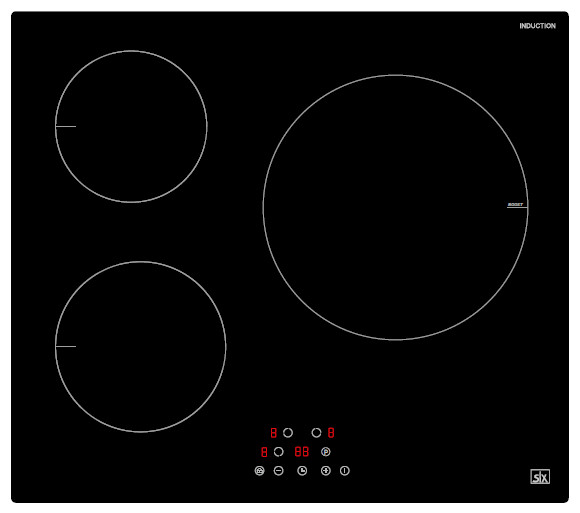Click the Boost label on large zone
Screen dimensions: 580x513
(515, 205)
